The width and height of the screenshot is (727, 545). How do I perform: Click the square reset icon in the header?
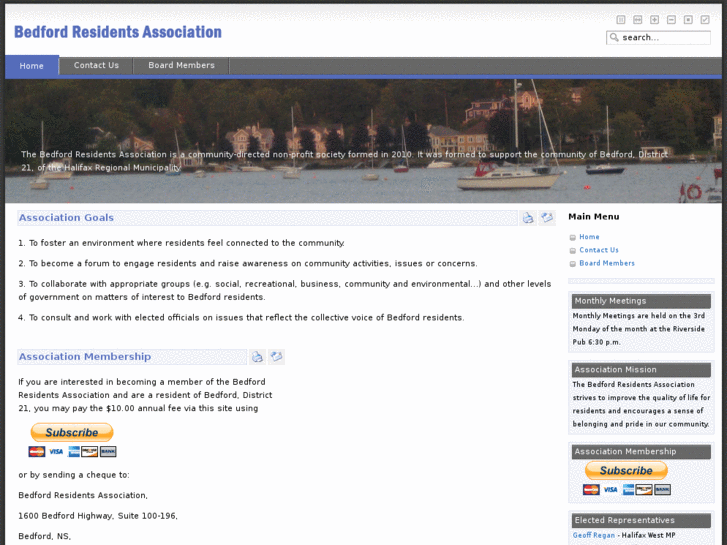pos(688,19)
